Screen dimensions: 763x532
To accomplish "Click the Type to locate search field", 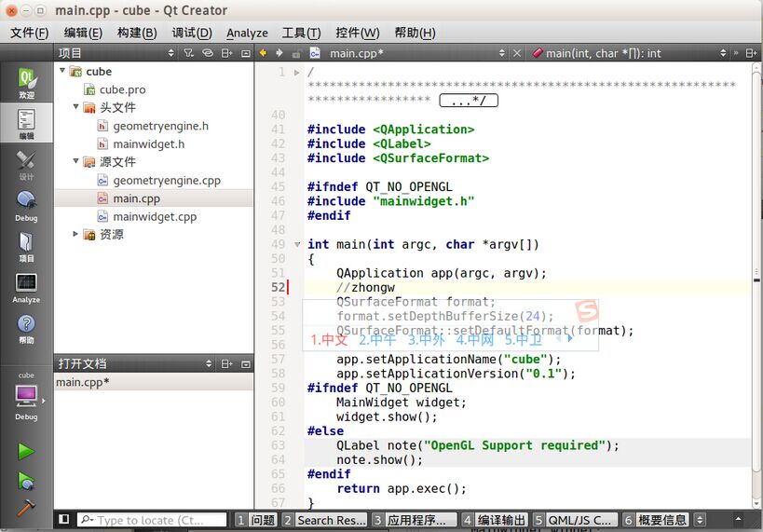I will [154, 520].
